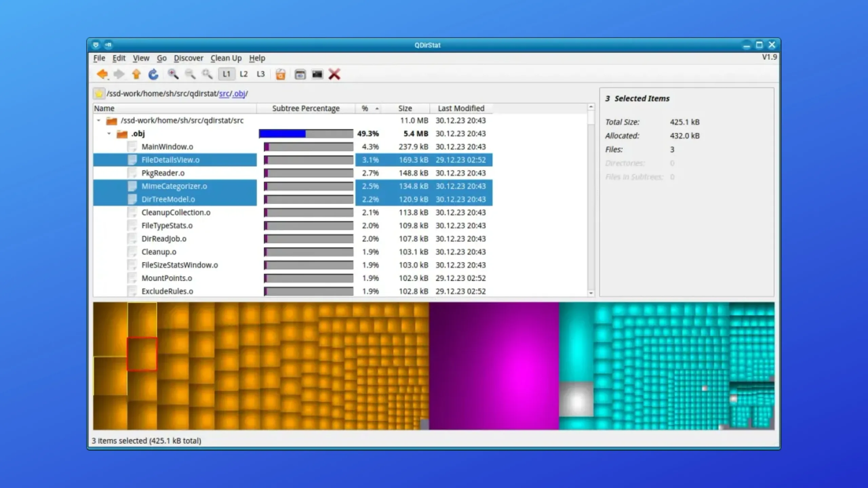Image resolution: width=868 pixels, height=488 pixels.
Task: Click the root src folder icon
Action: click(111, 121)
